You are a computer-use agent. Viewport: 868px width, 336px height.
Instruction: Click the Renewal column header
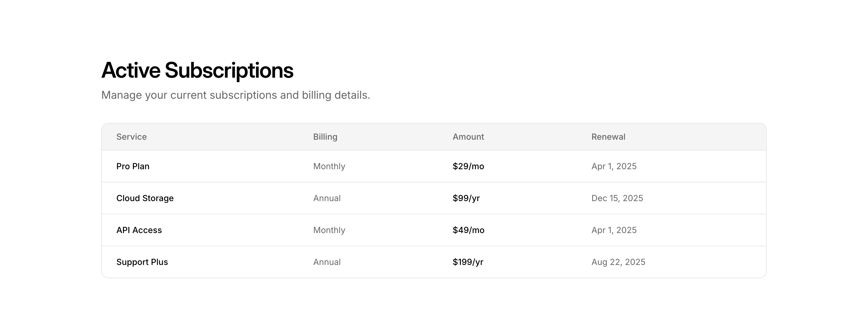point(608,137)
